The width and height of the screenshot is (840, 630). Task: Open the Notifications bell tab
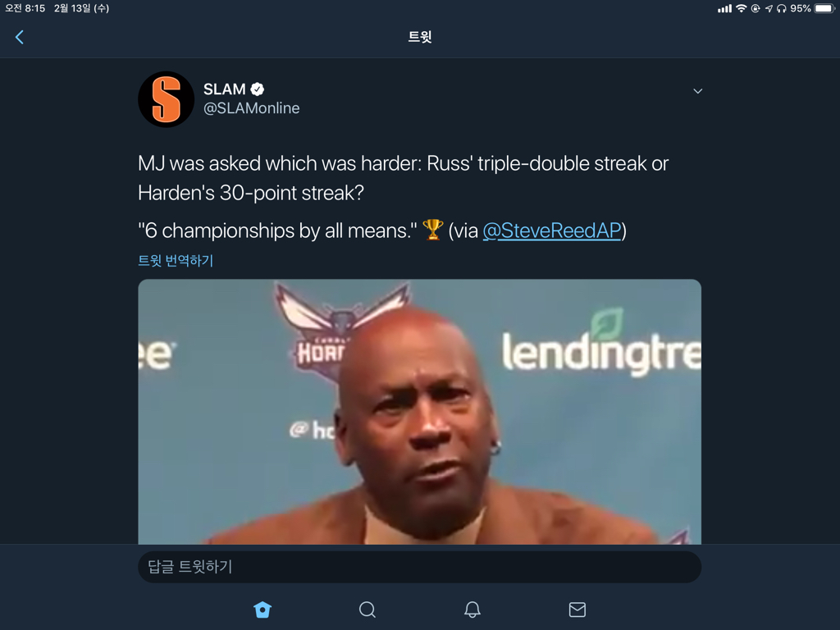coord(472,609)
